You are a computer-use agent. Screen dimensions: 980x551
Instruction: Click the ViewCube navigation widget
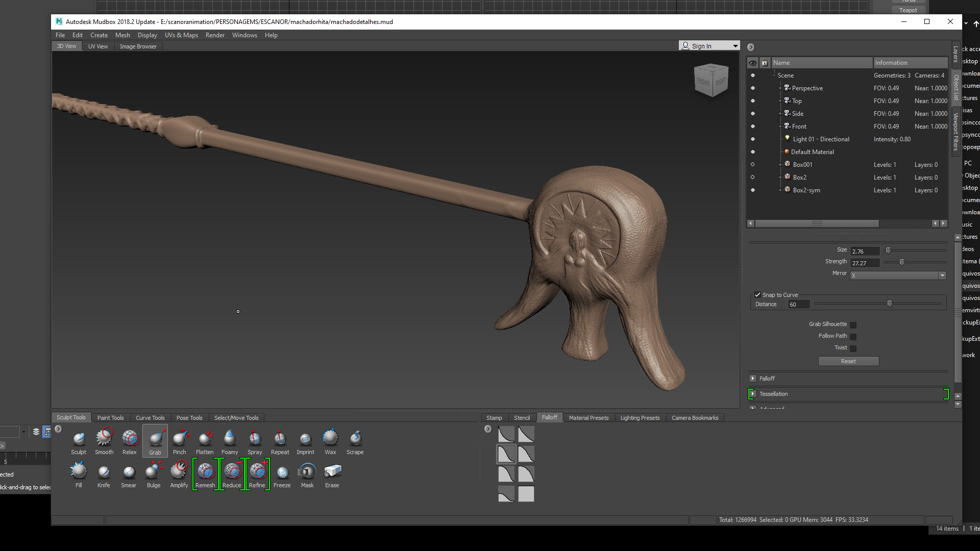(711, 80)
